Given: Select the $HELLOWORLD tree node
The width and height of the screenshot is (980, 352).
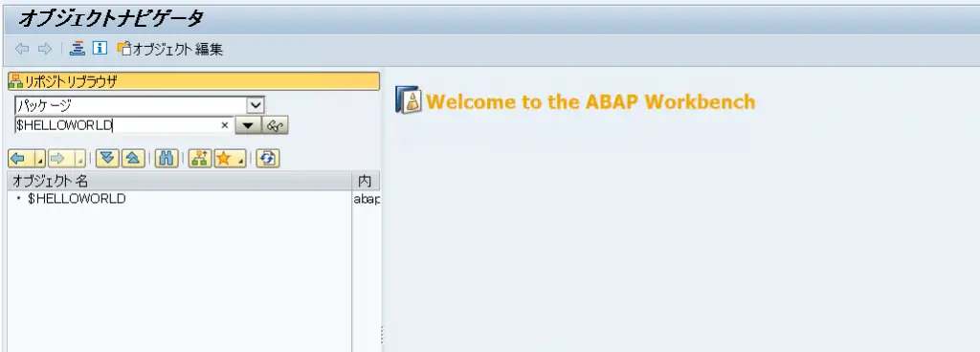Looking at the screenshot, I should click(x=77, y=199).
